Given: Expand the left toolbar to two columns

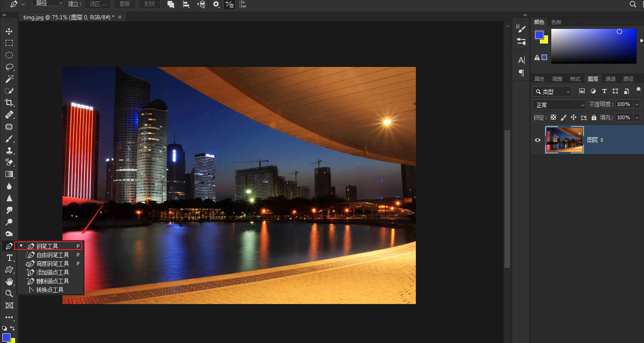Looking at the screenshot, I should point(5,15).
